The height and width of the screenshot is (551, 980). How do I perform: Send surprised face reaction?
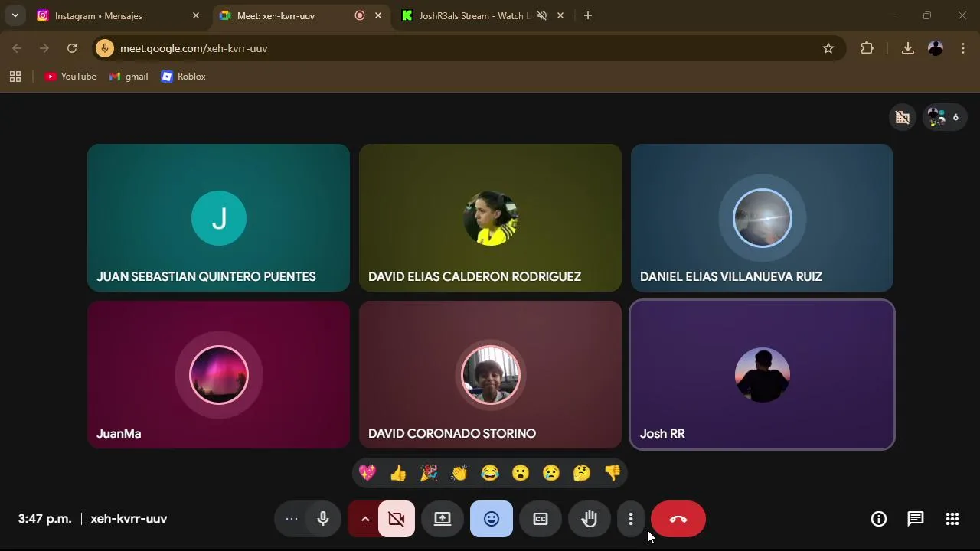point(521,473)
